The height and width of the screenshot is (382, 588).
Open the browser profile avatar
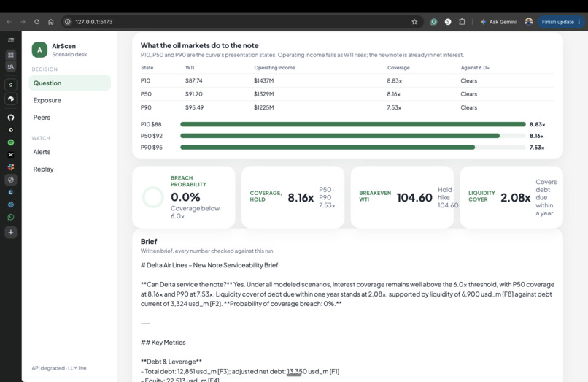pyautogui.click(x=529, y=22)
